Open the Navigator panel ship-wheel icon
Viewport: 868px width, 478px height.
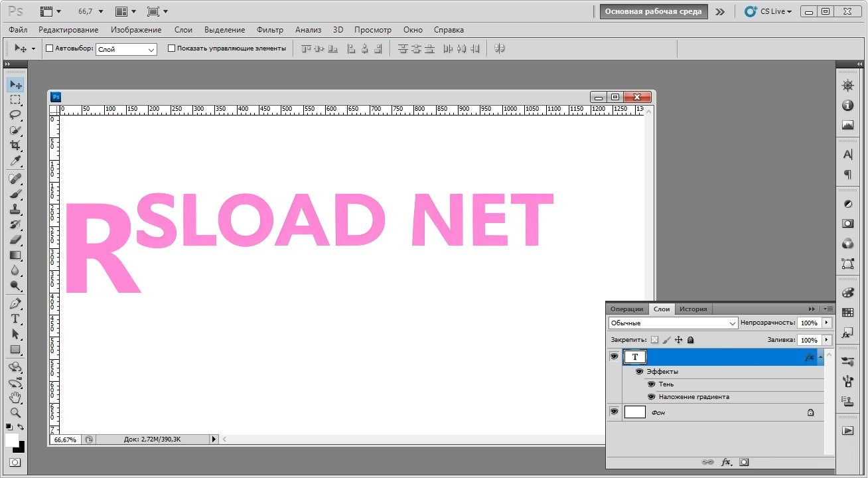pos(847,85)
